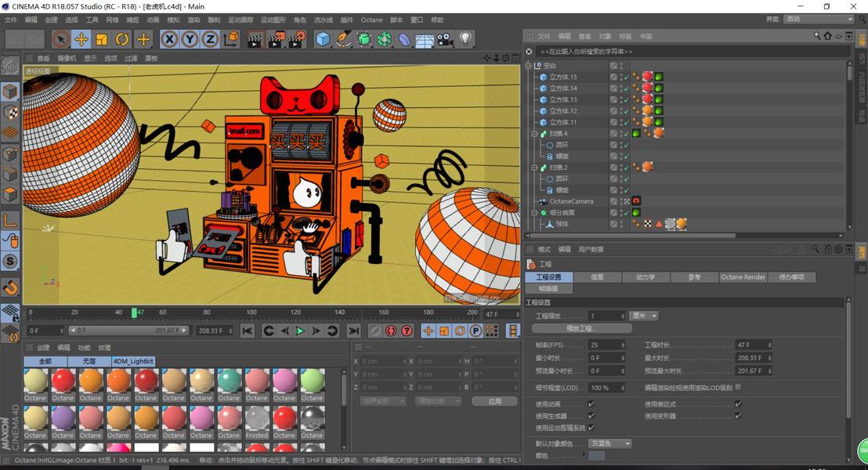Image resolution: width=868 pixels, height=470 pixels.
Task: Collapse the 空白 null object tree
Action: point(529,65)
